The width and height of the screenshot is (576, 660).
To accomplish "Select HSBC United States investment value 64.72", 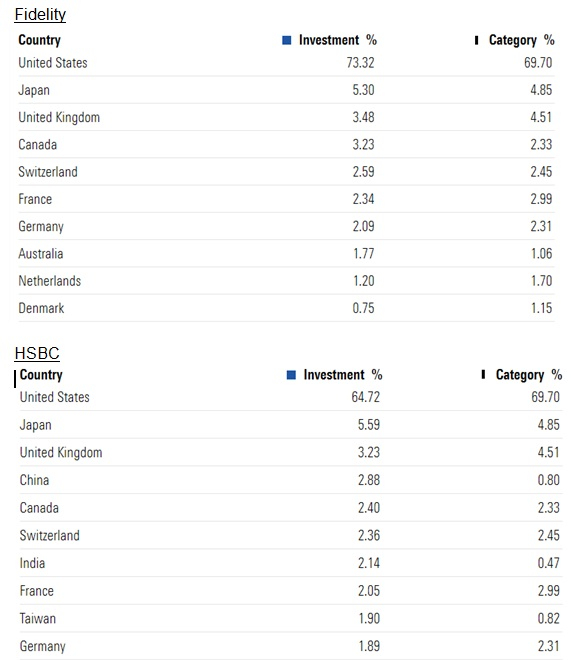I will [x=365, y=397].
